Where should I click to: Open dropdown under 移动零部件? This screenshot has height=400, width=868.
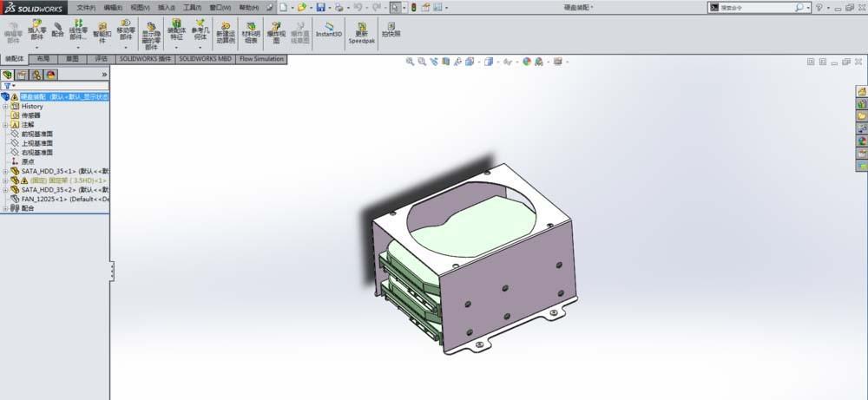point(126,47)
